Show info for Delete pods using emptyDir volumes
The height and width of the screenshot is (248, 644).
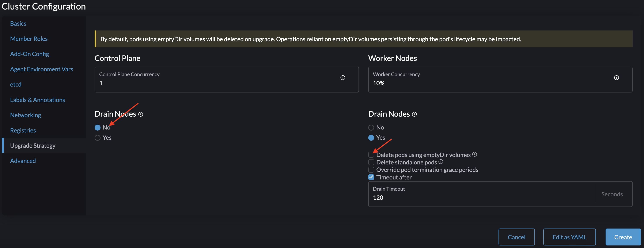tap(474, 154)
